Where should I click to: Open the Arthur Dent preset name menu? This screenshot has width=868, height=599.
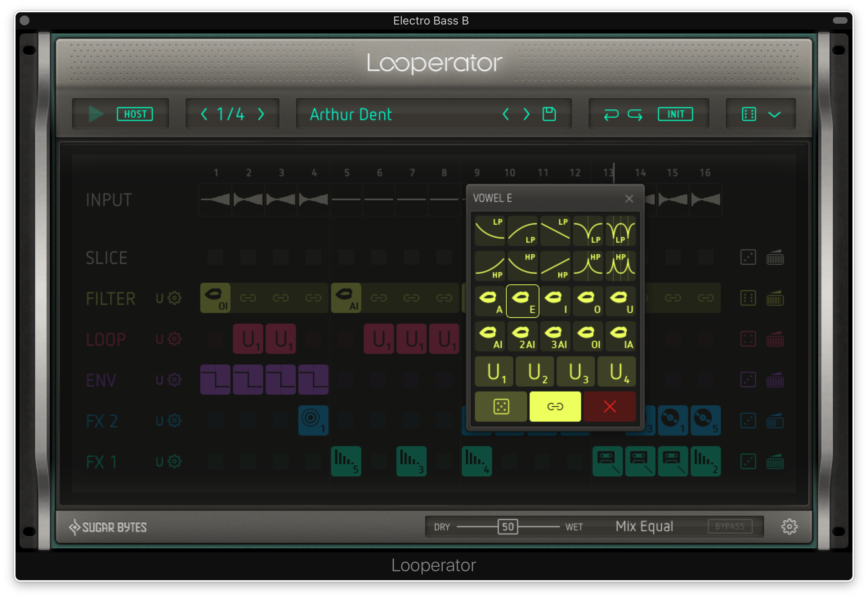pyautogui.click(x=351, y=114)
